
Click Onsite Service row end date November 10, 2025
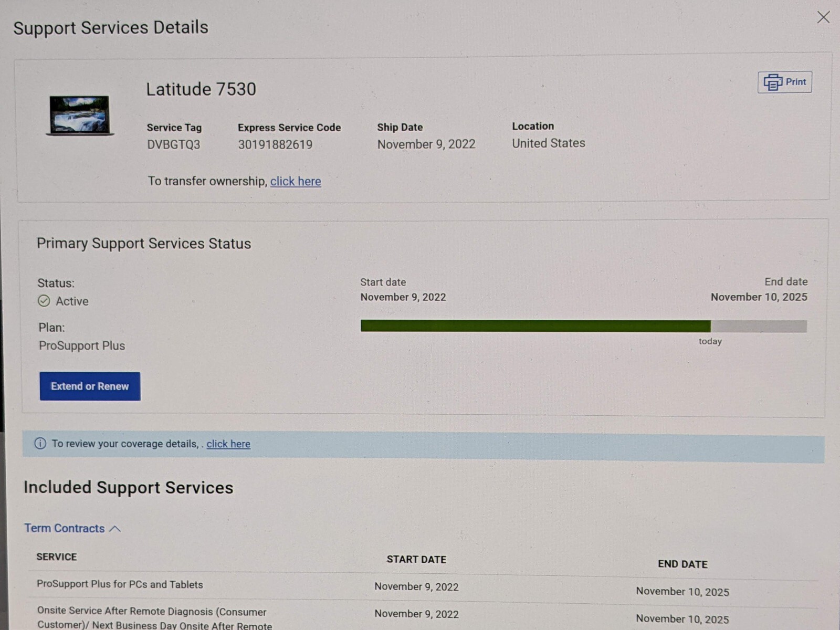click(x=682, y=619)
